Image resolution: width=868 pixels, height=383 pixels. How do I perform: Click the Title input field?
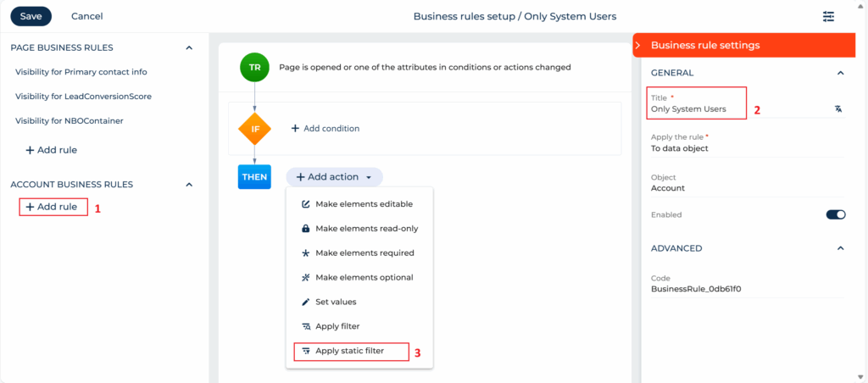click(x=737, y=109)
